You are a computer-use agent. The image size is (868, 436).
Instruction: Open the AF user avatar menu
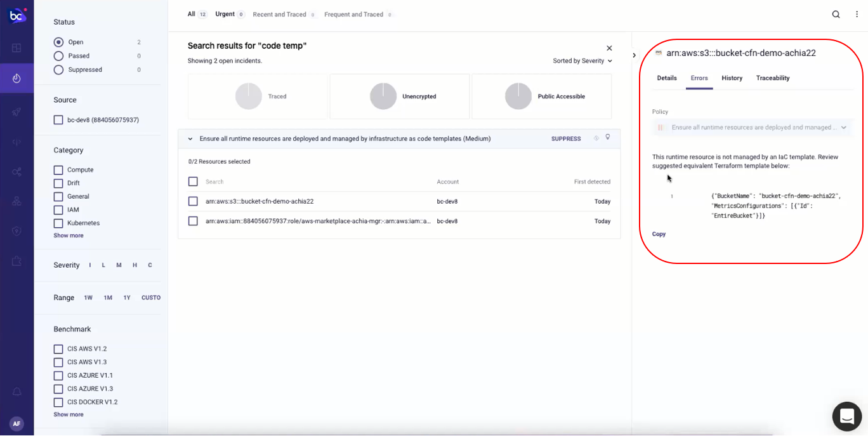16,423
